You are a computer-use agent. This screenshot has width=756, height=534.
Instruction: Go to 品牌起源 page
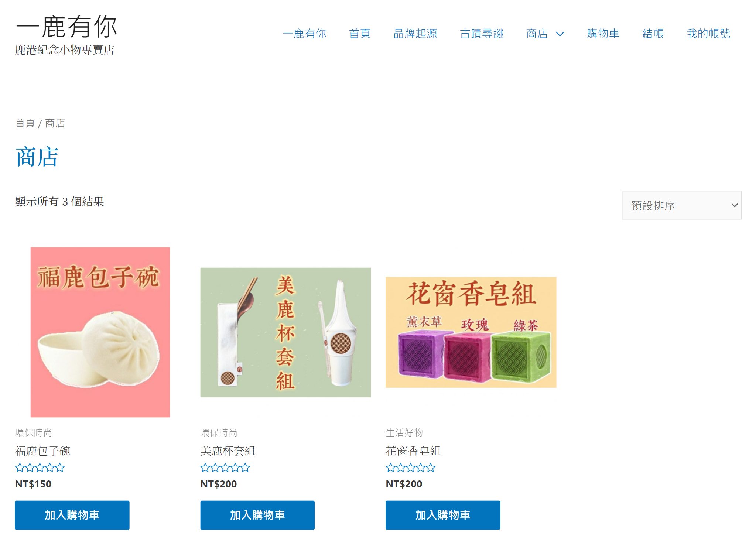pyautogui.click(x=415, y=34)
